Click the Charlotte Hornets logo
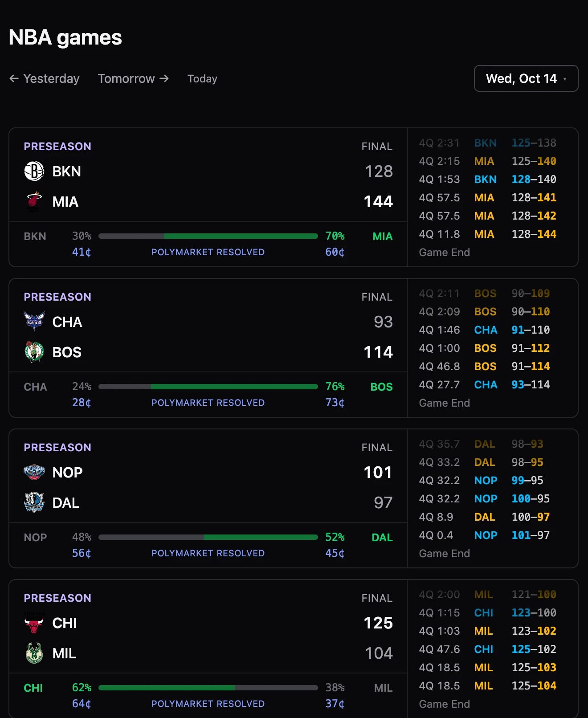This screenshot has height=718, width=588. [x=34, y=322]
